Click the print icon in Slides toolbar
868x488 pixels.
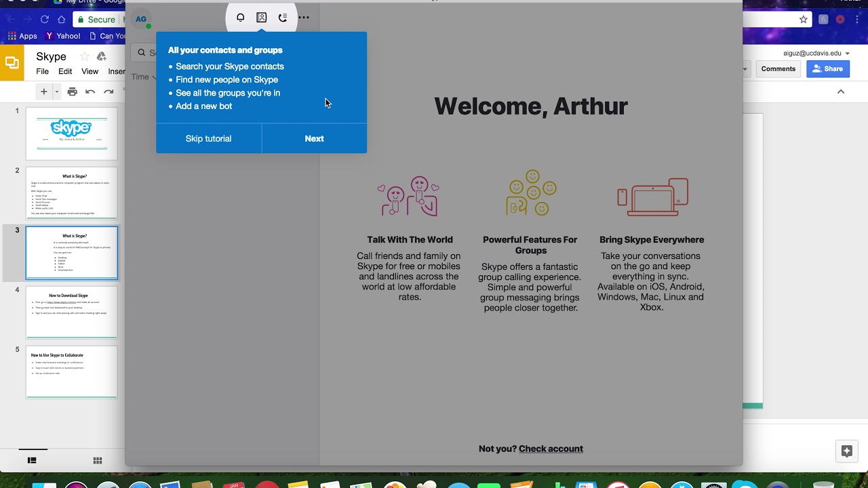click(x=73, y=91)
